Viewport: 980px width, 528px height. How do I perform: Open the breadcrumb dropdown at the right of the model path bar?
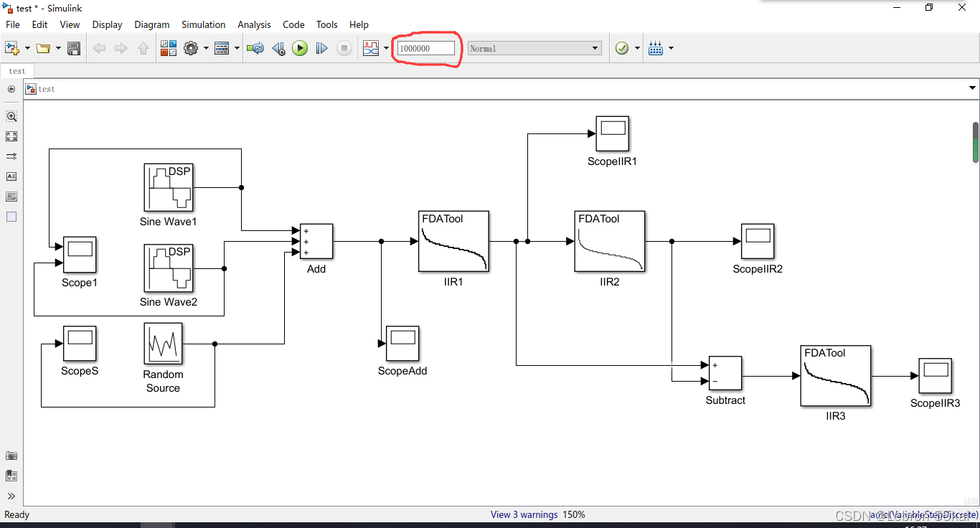[973, 88]
